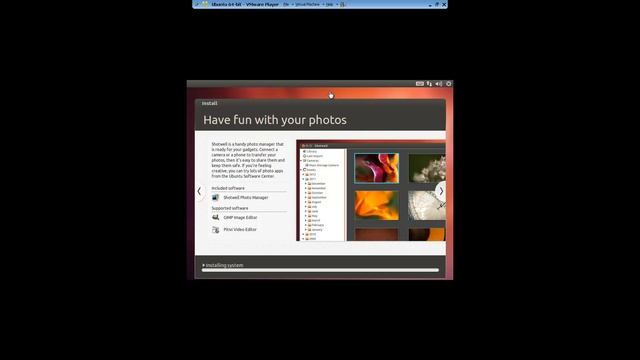Screen dimensions: 640x360
Task: Open the VMware Player File menu
Action: click(x=286, y=4)
